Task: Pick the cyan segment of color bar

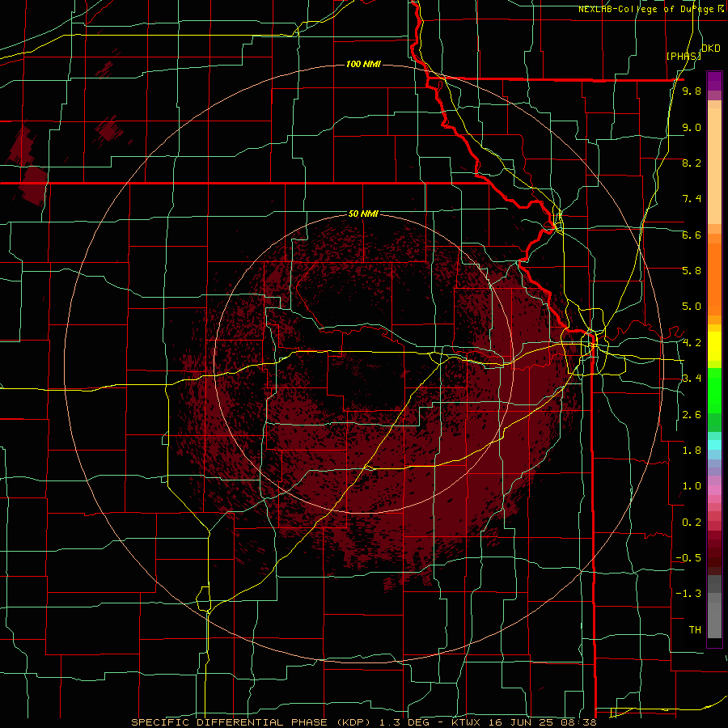Action: click(x=714, y=445)
